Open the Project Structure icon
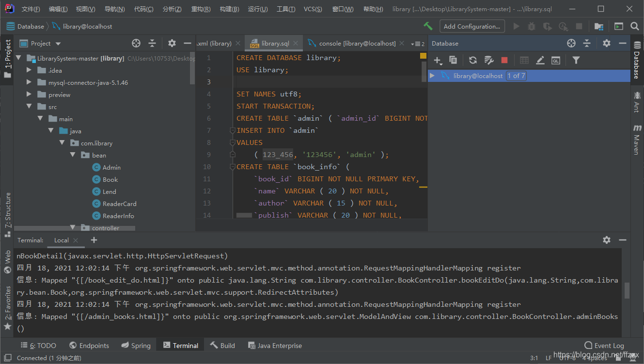 [599, 26]
